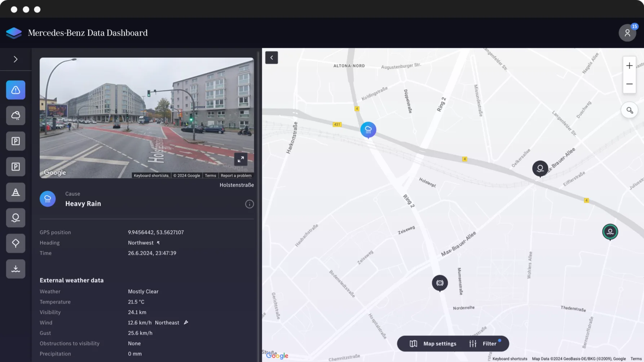Open the street view Terms link

[x=210, y=176]
